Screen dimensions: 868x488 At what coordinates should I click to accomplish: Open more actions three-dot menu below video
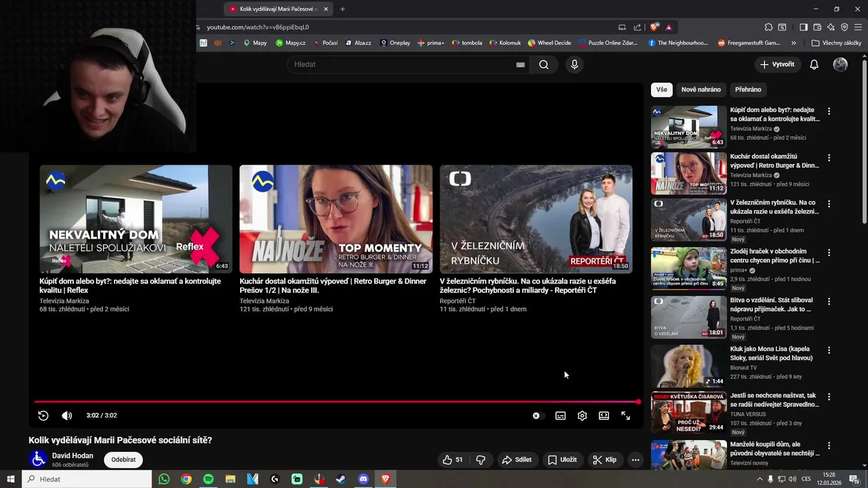(x=635, y=460)
